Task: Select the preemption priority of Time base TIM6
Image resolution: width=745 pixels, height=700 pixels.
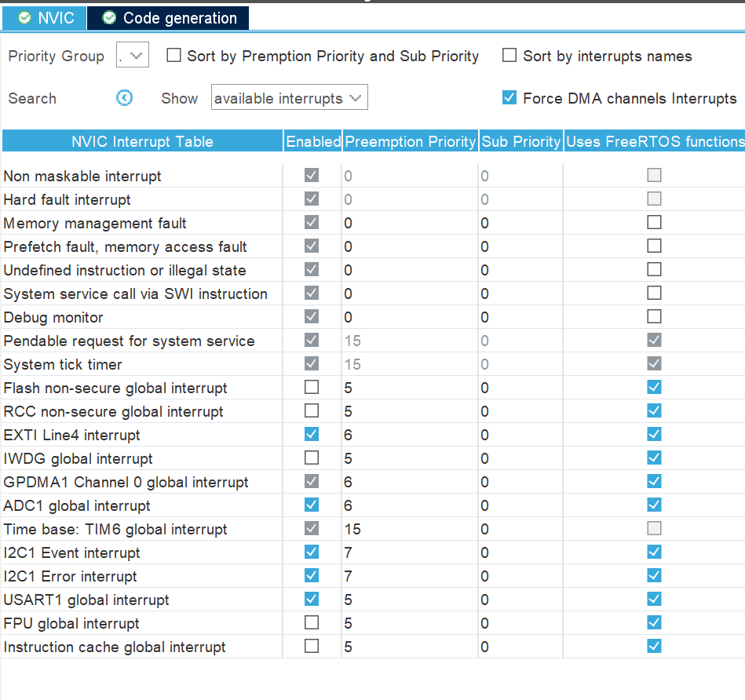Action: (x=410, y=529)
